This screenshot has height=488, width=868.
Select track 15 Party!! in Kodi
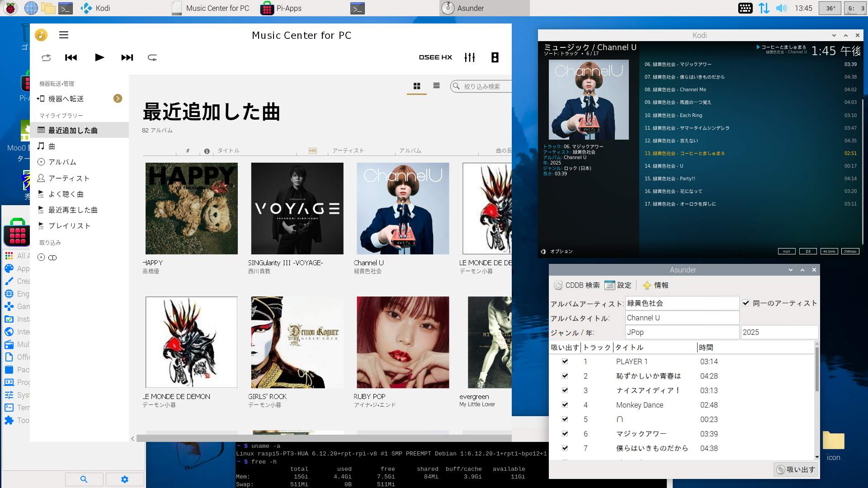[x=750, y=178]
